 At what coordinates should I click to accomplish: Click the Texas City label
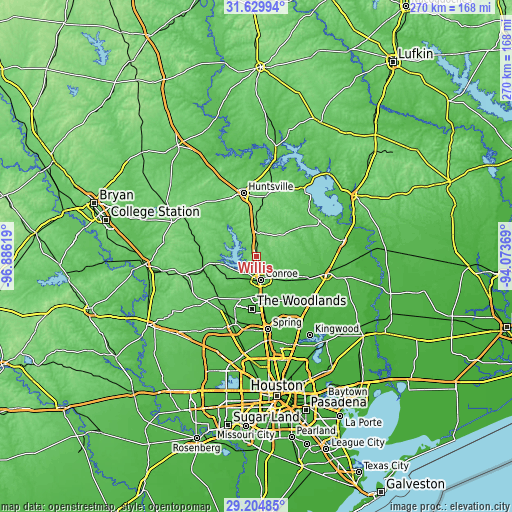[x=386, y=466]
